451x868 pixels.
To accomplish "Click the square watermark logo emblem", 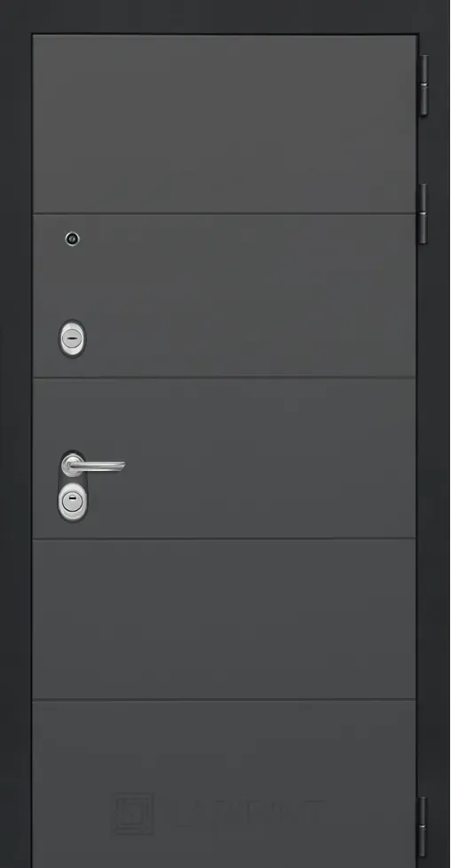I will click(133, 814).
